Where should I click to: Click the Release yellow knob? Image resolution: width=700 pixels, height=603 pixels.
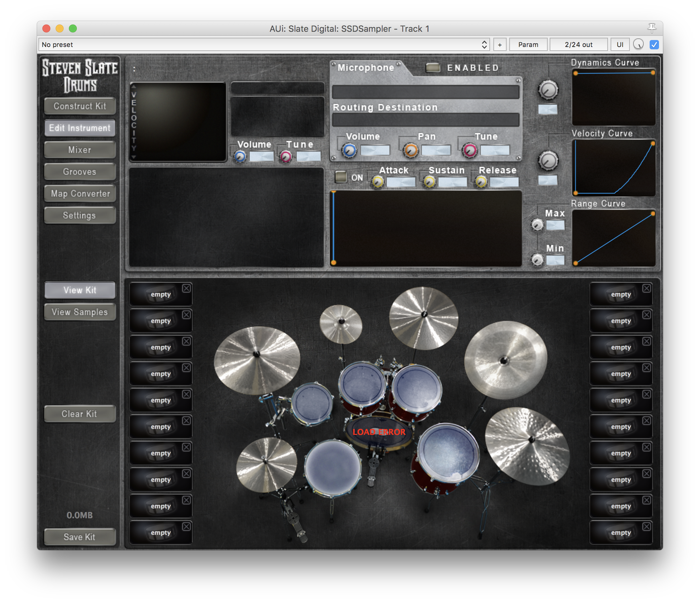[x=481, y=182]
